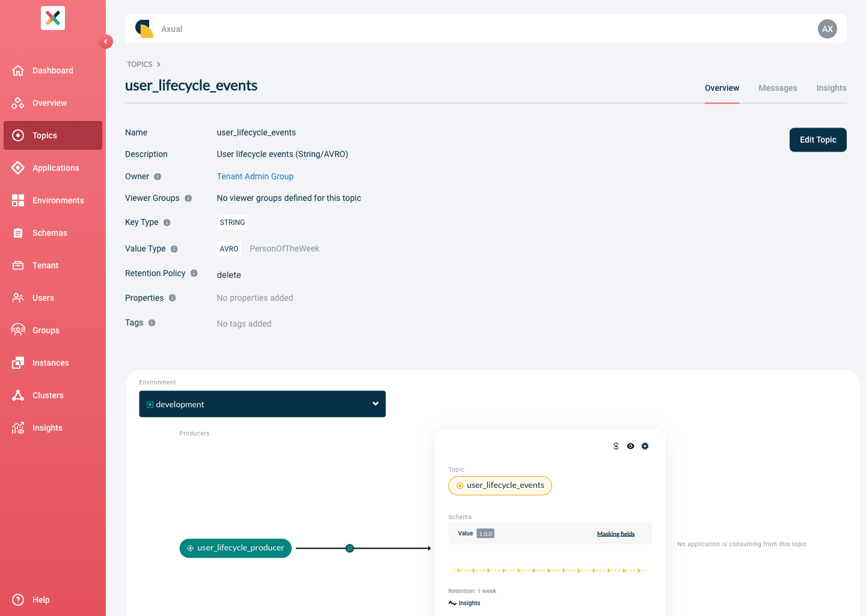
Task: Click the Tenant briefcase icon
Action: point(18,265)
